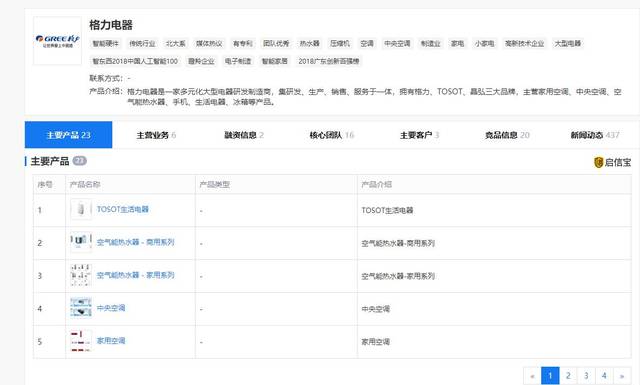The height and width of the screenshot is (385, 640).
Task: Open the 空气能热水器 家用系列 product image
Action: coord(81,275)
